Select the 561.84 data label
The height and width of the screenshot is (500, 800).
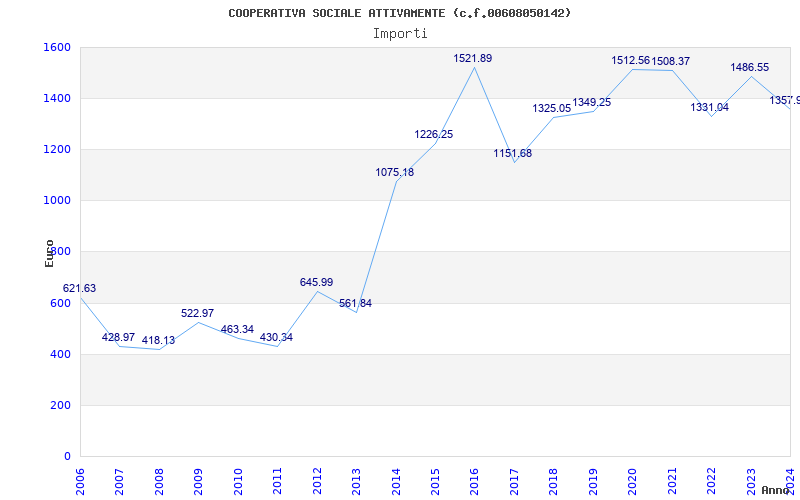point(356,304)
